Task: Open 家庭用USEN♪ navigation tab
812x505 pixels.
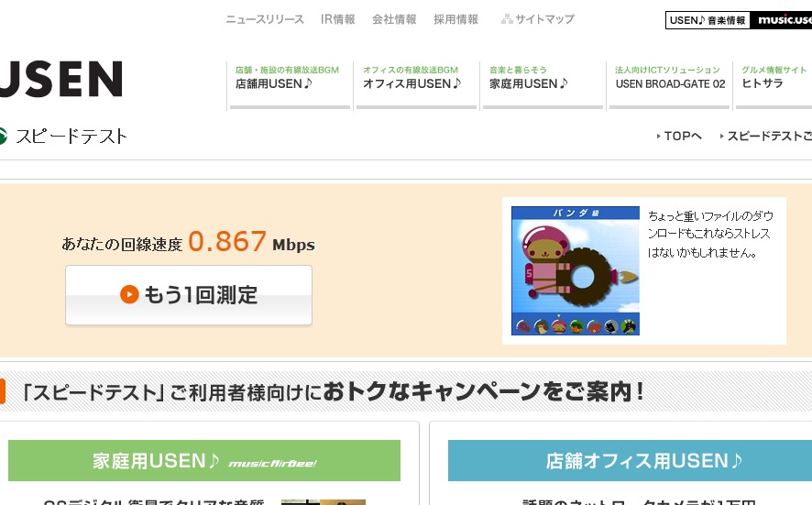Action: pos(543,85)
